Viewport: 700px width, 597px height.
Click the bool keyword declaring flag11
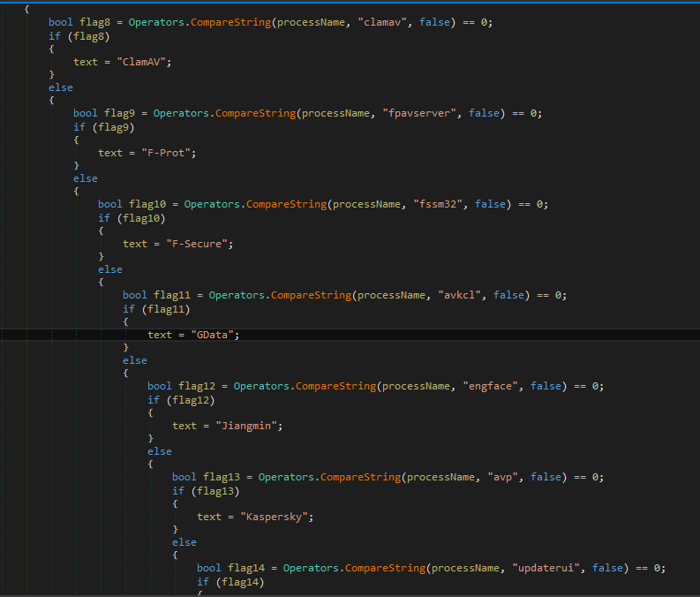(134, 295)
